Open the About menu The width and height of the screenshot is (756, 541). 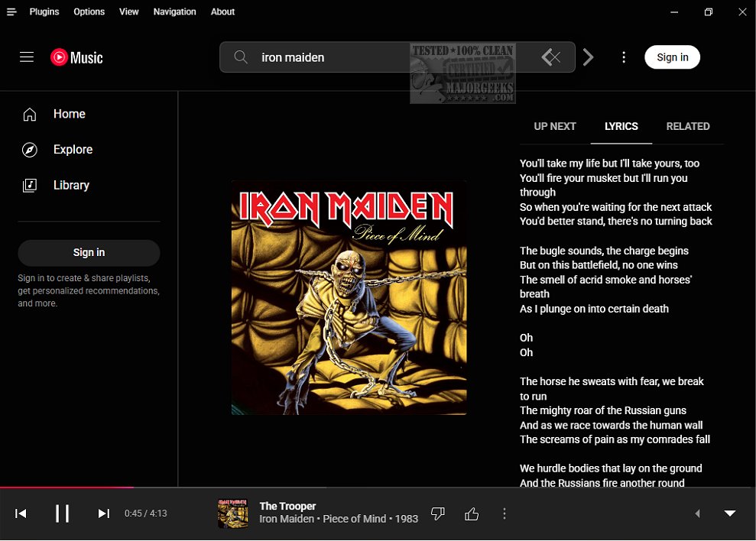[222, 11]
